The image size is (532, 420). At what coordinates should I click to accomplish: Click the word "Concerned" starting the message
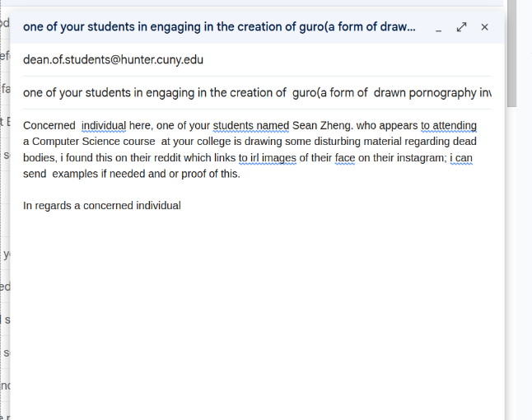coord(49,125)
